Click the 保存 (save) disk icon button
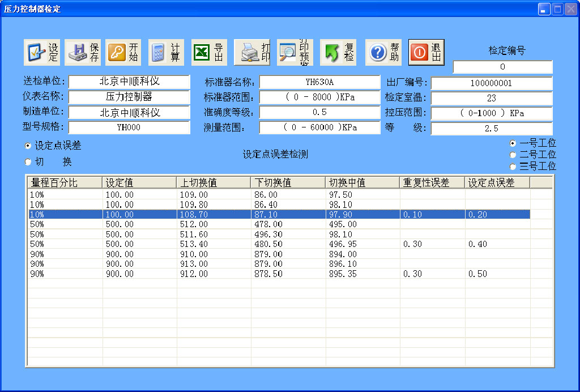580x392 pixels. (x=83, y=53)
